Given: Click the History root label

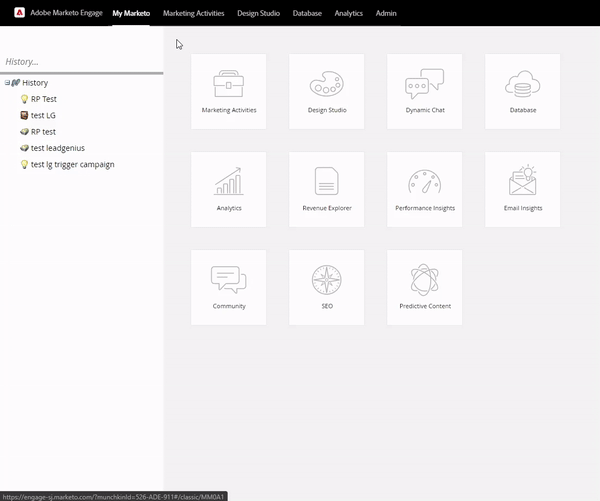Looking at the screenshot, I should pyautogui.click(x=35, y=83).
